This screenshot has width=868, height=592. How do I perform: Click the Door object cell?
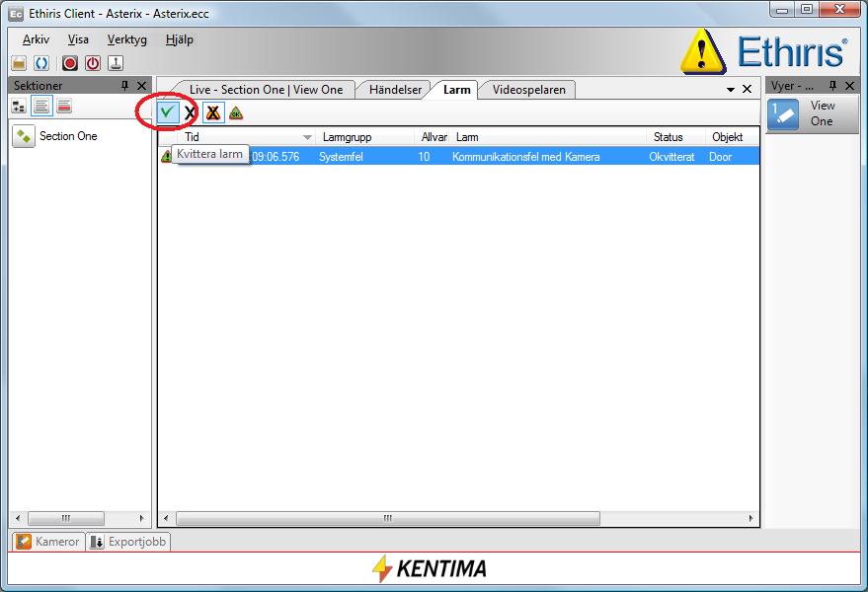[x=720, y=157]
